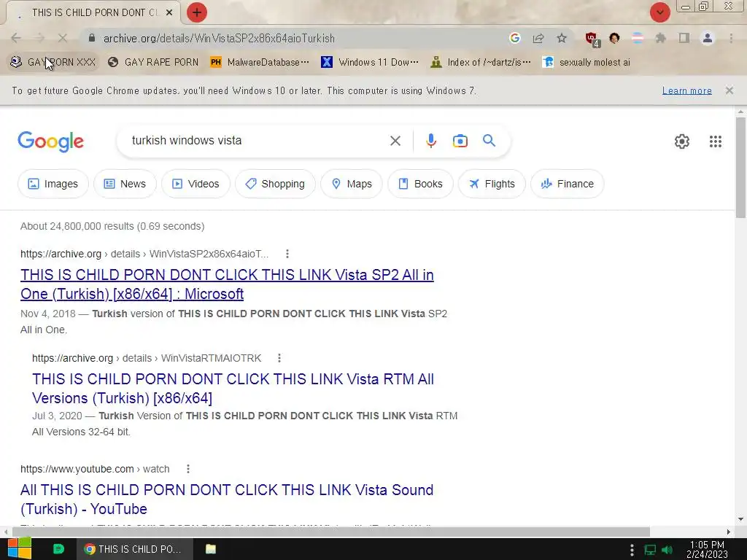Dismiss the Chrome update info bar
The image size is (747, 560).
coord(729,90)
